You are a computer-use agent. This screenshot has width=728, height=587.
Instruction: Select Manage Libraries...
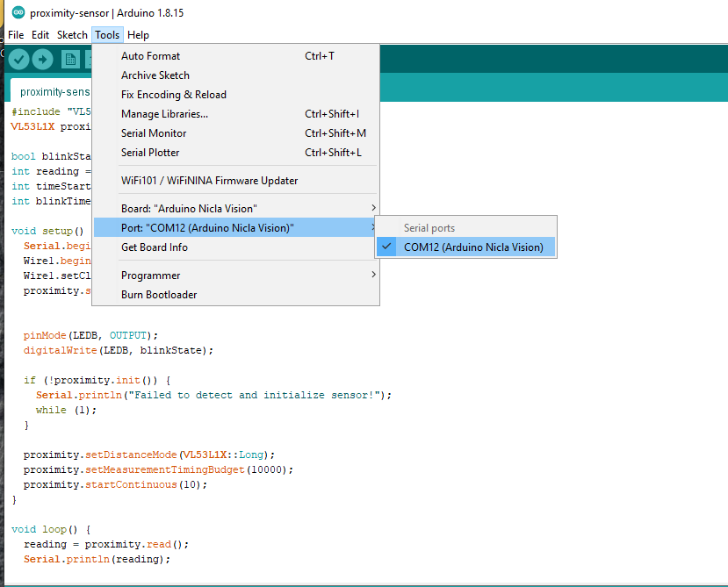pyautogui.click(x=164, y=114)
